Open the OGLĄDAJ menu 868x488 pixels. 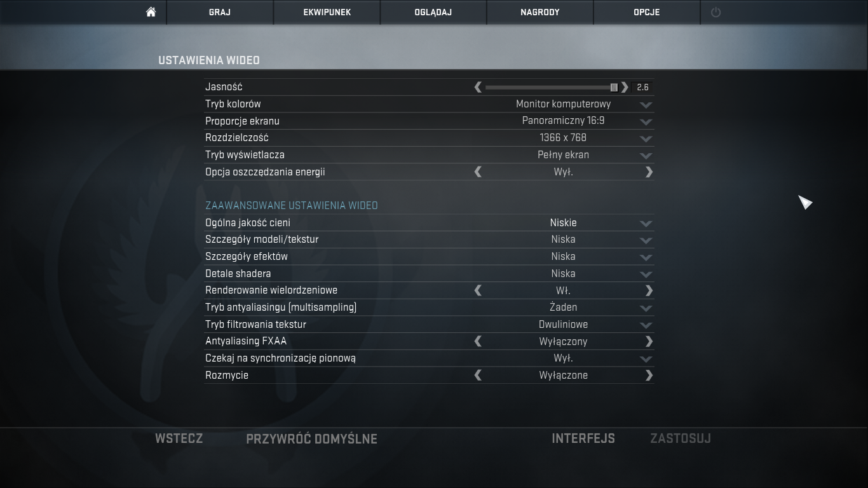pyautogui.click(x=433, y=12)
